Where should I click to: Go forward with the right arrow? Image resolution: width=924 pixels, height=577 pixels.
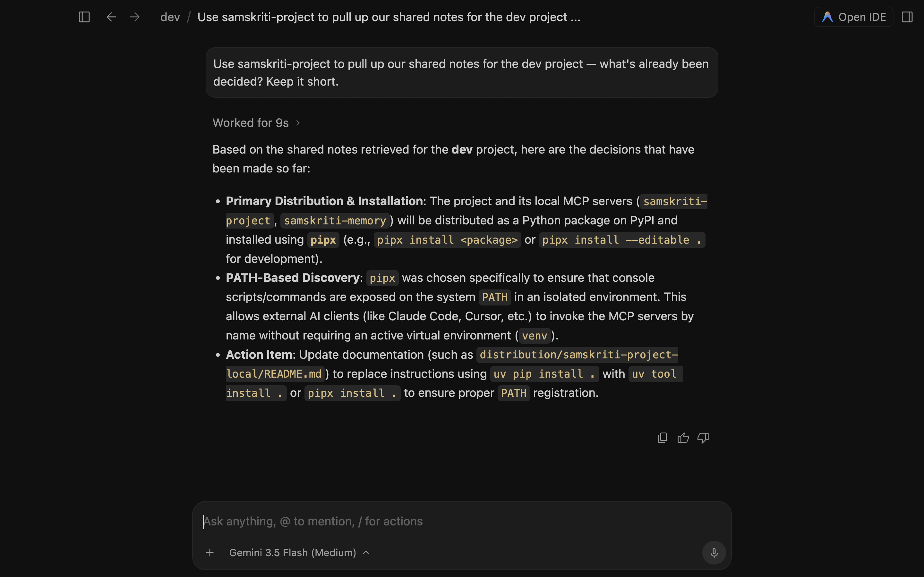click(x=135, y=17)
